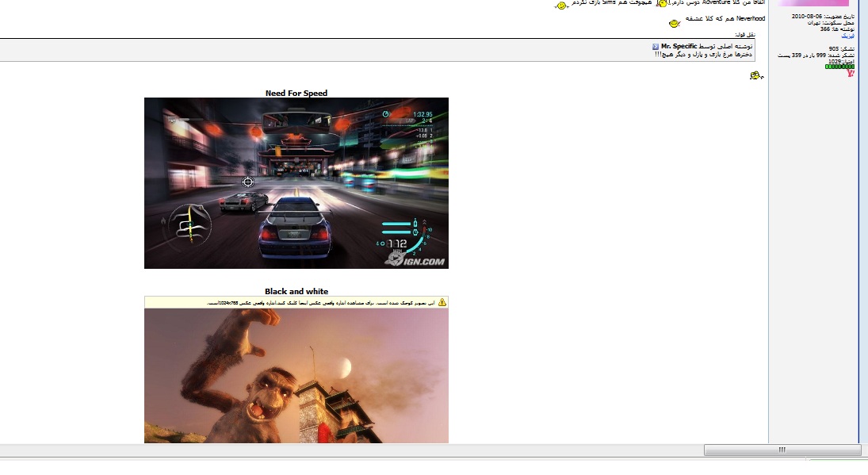Screen dimensions: 868x475
Task: Click the smiley beside the Neverhood line
Action: click(675, 23)
